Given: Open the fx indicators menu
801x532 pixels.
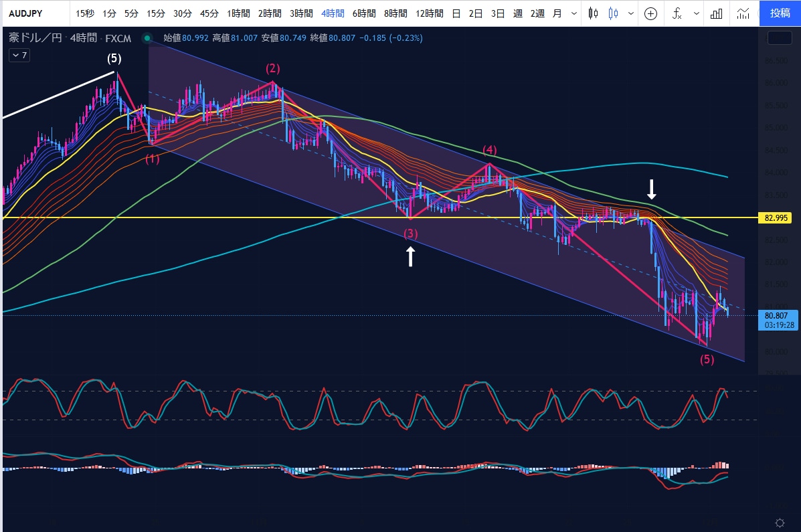Looking at the screenshot, I should [677, 13].
